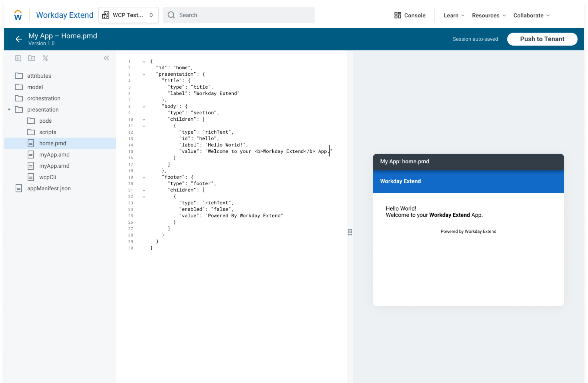
Task: Click the Session auto-saved status text
Action: pyautogui.click(x=475, y=39)
